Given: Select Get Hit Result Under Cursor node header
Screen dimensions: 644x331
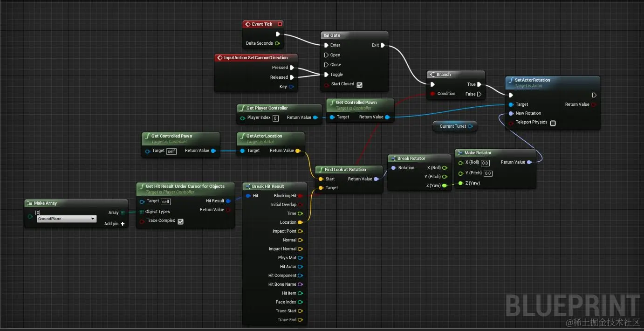Looking at the screenshot, I should click(185, 188).
